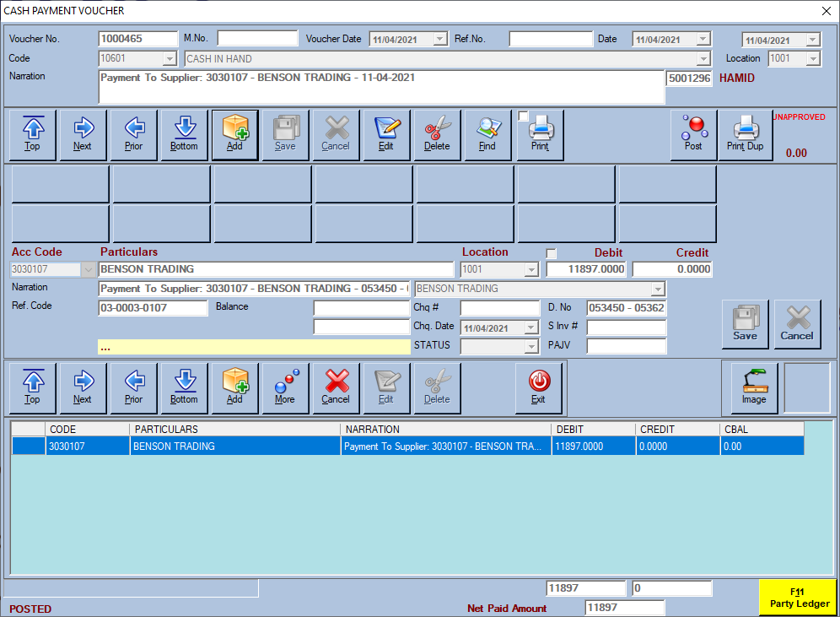
Task: Click the header Narration text box
Action: [x=381, y=87]
